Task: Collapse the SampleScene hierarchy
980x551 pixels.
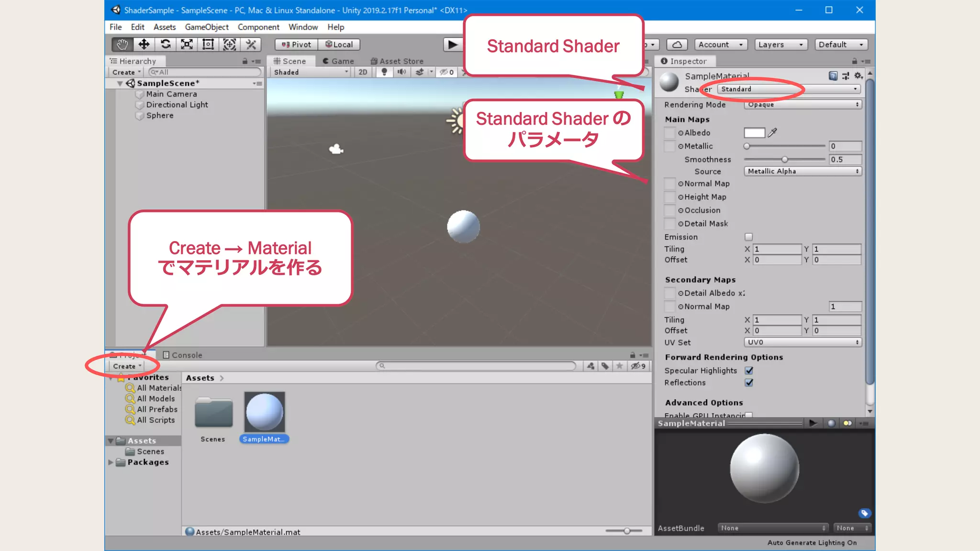Action: (120, 83)
